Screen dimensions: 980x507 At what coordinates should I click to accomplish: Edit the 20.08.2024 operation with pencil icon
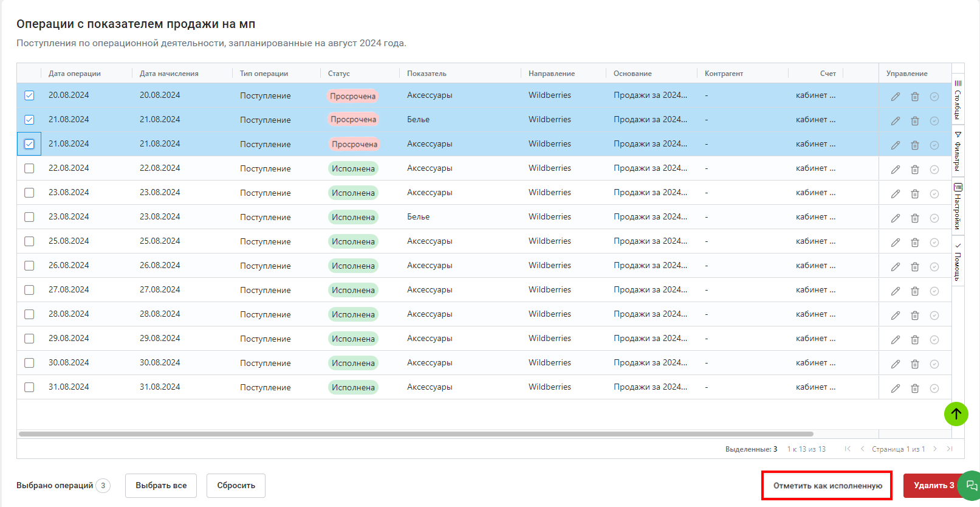pos(896,97)
